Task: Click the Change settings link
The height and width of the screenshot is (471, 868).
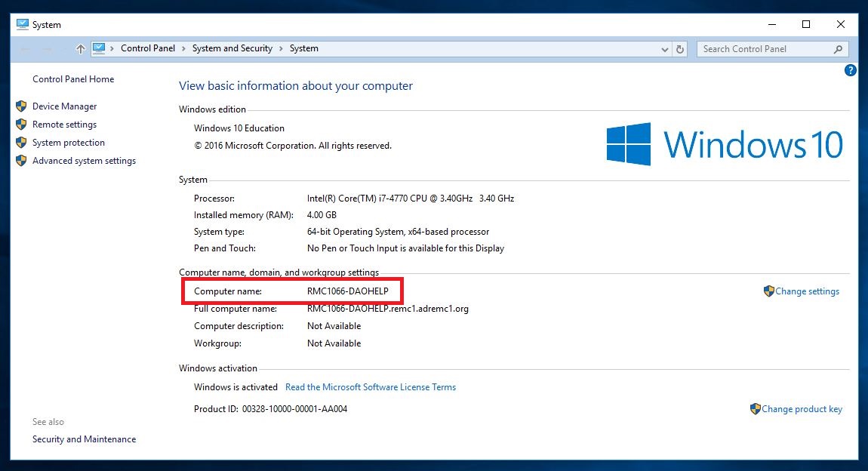Action: [807, 291]
